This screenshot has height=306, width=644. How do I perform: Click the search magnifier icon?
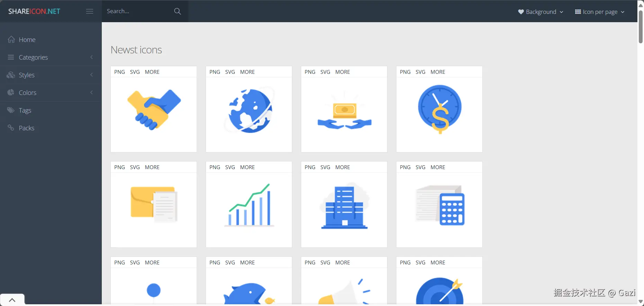[x=177, y=11]
